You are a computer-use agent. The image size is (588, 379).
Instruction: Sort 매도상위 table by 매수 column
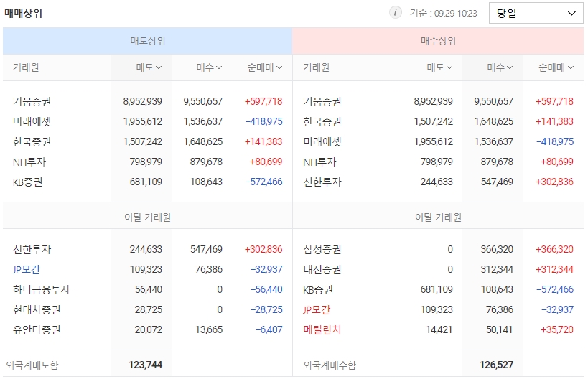tap(209, 67)
